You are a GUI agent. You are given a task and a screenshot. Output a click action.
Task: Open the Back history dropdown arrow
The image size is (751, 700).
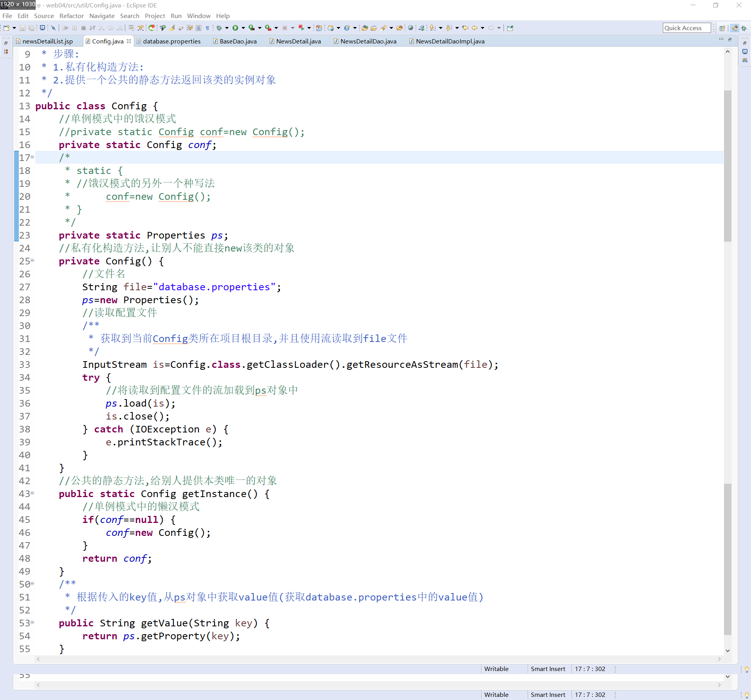pyautogui.click(x=482, y=28)
